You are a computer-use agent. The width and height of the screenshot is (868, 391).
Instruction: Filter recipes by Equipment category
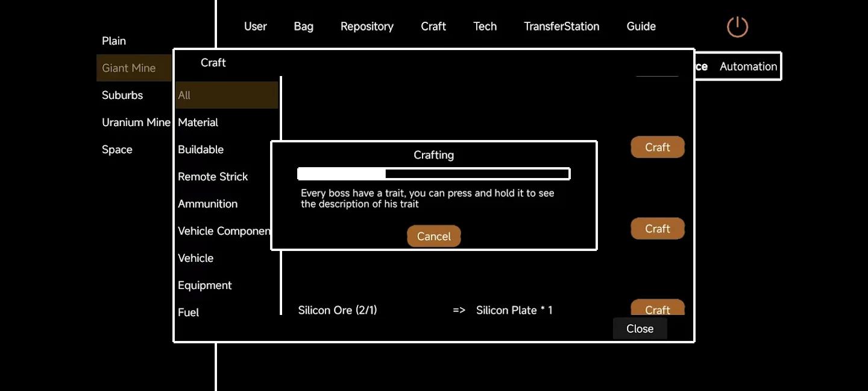(205, 285)
